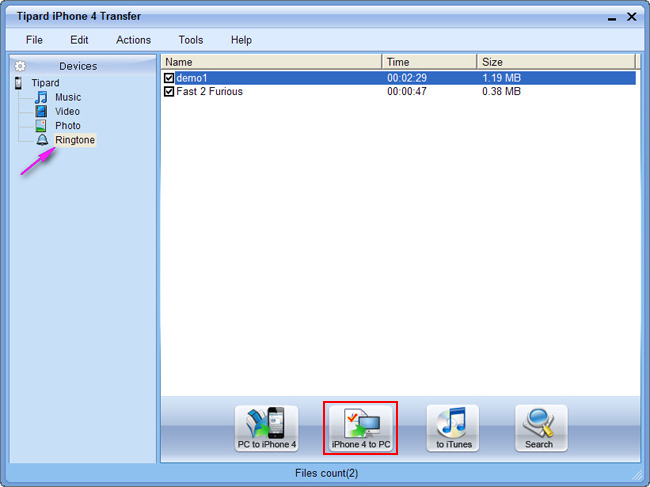Click the 1.19 MB size cell
Image resolution: width=650 pixels, height=487 pixels.
(x=501, y=78)
